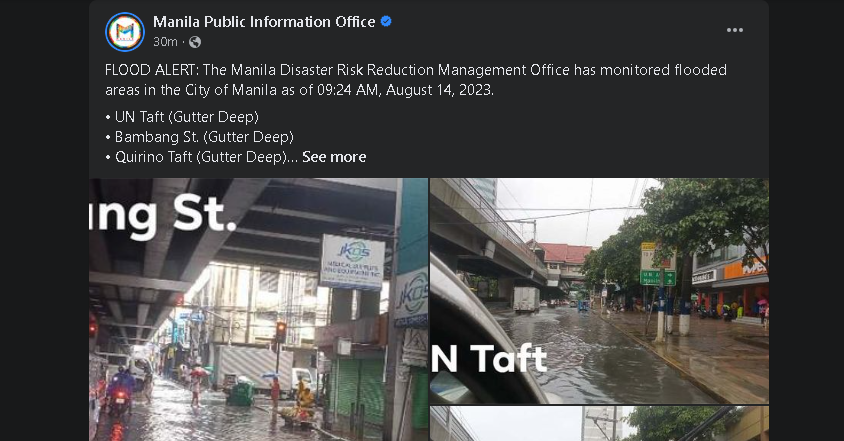
Task: Click the green street sign in right photo
Action: coord(657,278)
